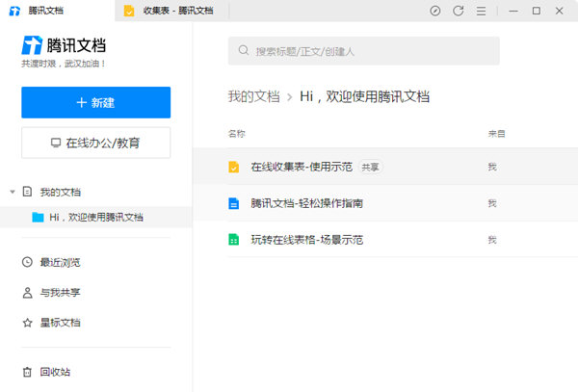The image size is (578, 392).
Task: Click the green spreadsheet icon for 玩转在线表格
Action: [x=233, y=239]
